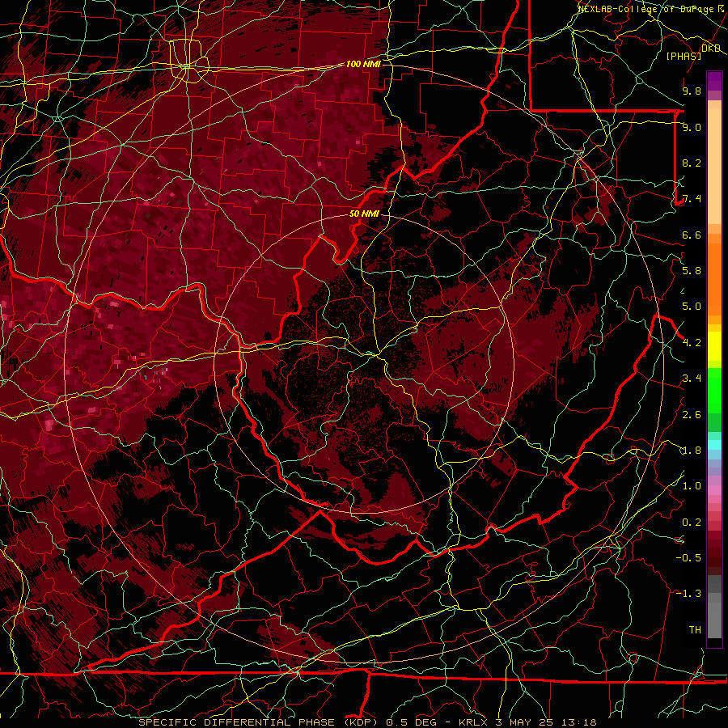
Task: Click the 2.6 scale label
Action: coord(692,415)
